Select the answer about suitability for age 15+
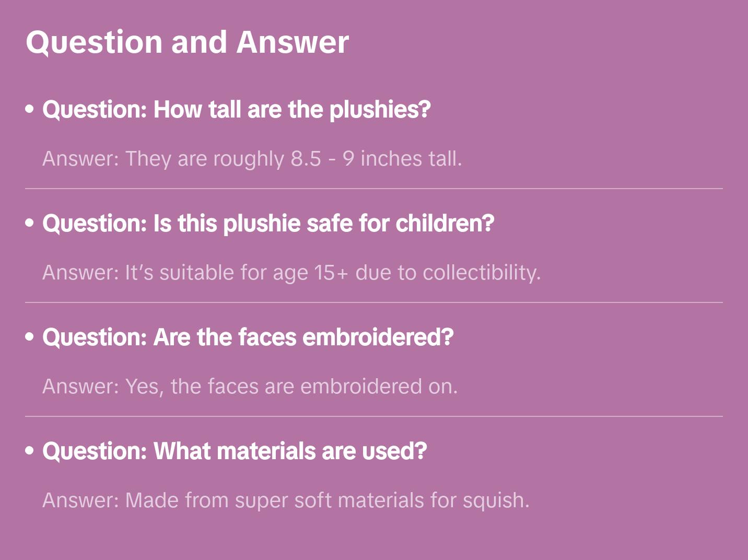This screenshot has height=560, width=748. click(291, 273)
